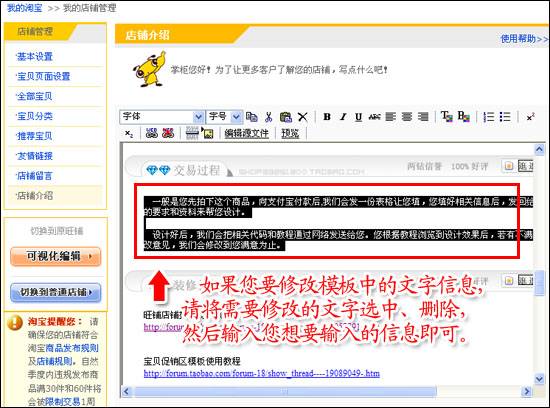Insert an image using the picture icon
The width and height of the screenshot is (550, 408).
click(x=208, y=133)
